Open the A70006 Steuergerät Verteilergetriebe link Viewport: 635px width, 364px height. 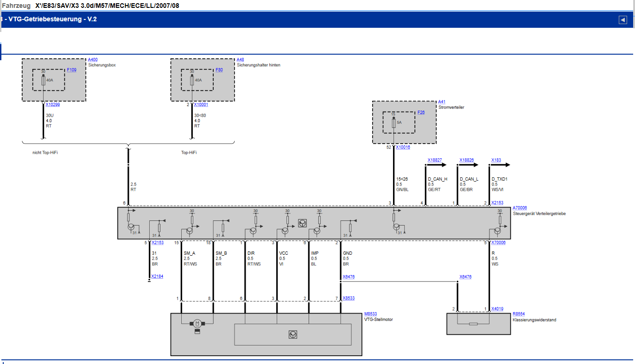(x=520, y=208)
